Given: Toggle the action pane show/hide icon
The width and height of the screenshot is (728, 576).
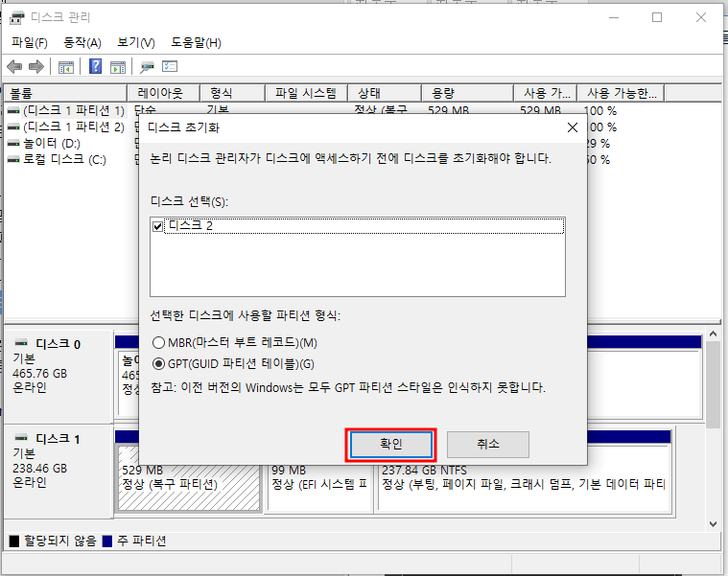Looking at the screenshot, I should pyautogui.click(x=118, y=67).
